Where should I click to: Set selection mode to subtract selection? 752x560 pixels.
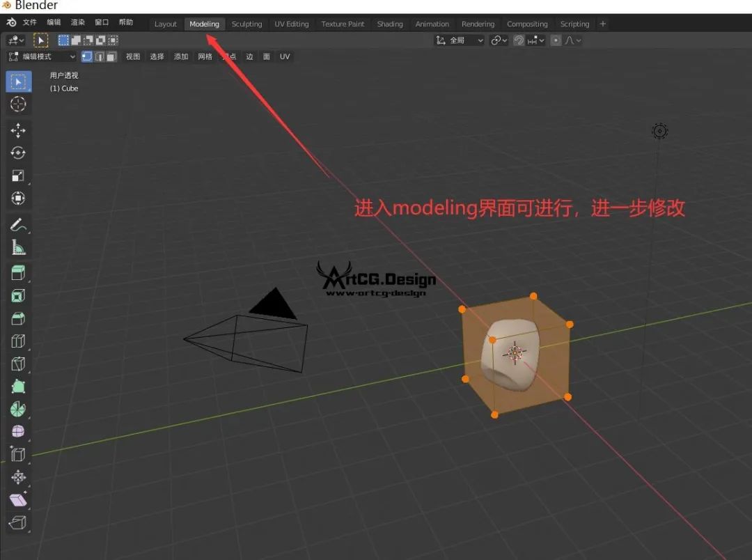[x=88, y=40]
